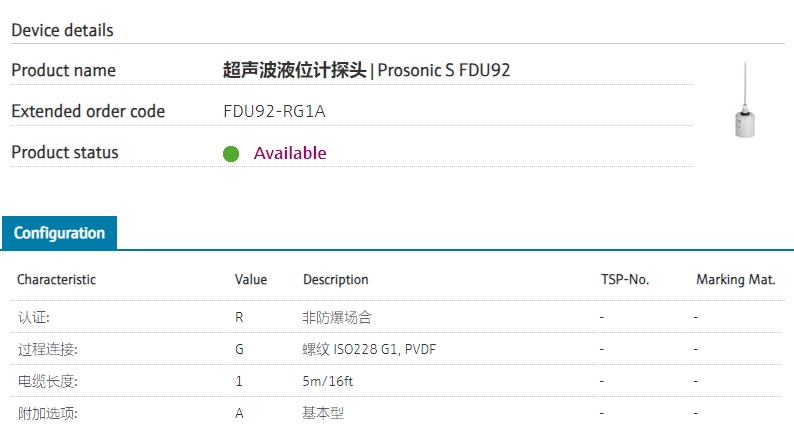Click the Available product status link
This screenshot has width=794, height=437.
coord(290,153)
